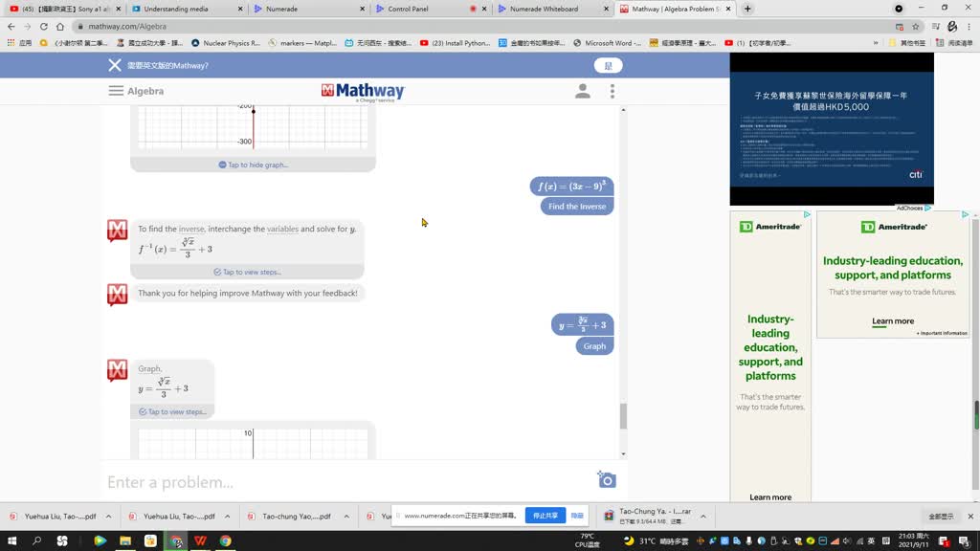
Task: Open the user account icon in Mathway header
Action: 583,91
